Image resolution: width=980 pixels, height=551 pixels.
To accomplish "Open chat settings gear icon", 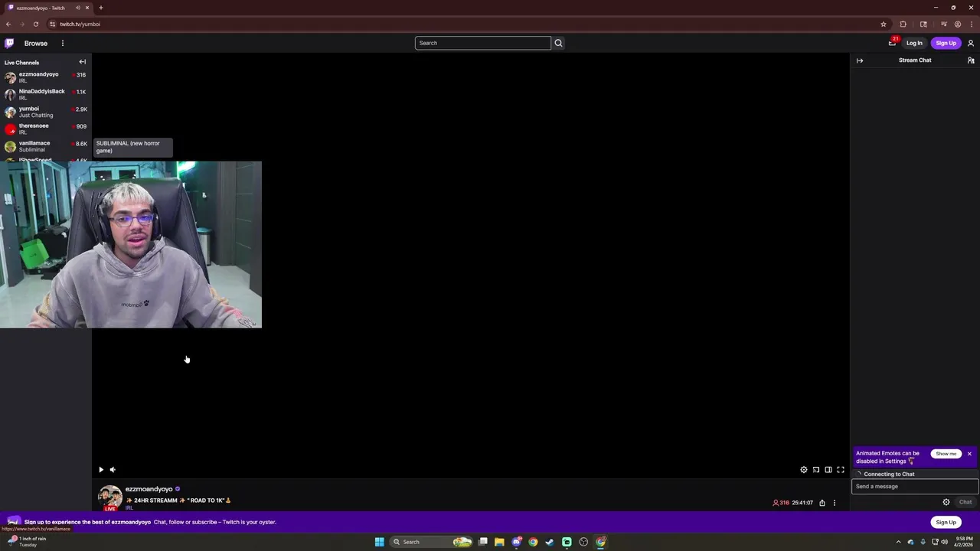I will pos(946,502).
